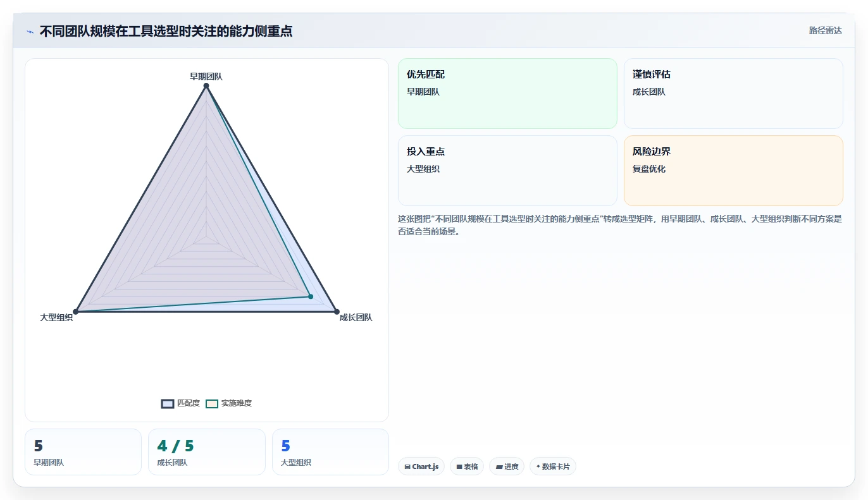Image resolution: width=868 pixels, height=500 pixels.
Task: Open the 风险边界 card
Action: tap(733, 171)
